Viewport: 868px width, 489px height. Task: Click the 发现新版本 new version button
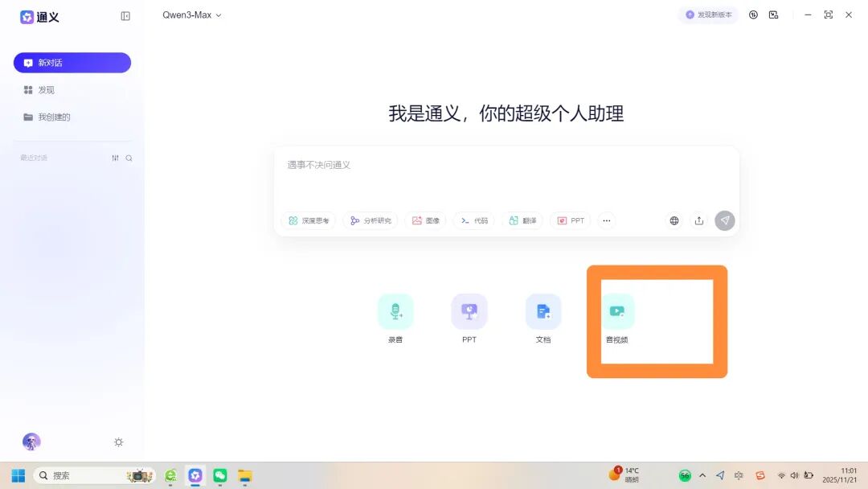708,14
